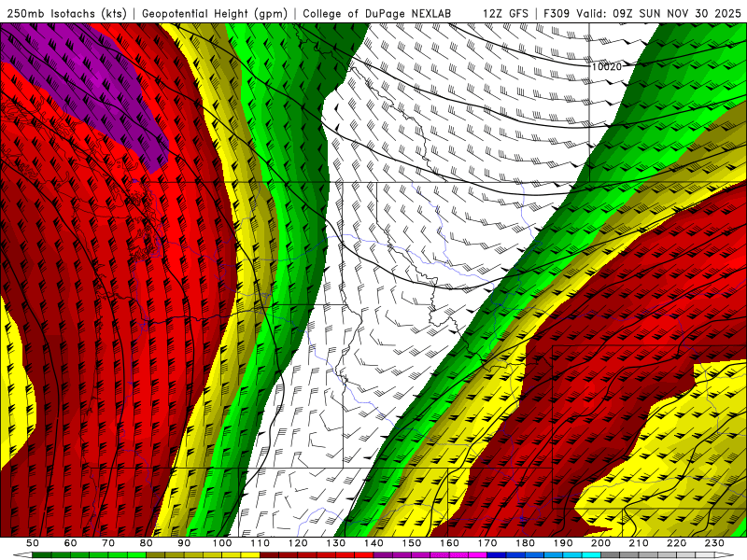Select the 70 label on the legend
Image resolution: width=747 pixels, height=560 pixels.
click(x=108, y=543)
